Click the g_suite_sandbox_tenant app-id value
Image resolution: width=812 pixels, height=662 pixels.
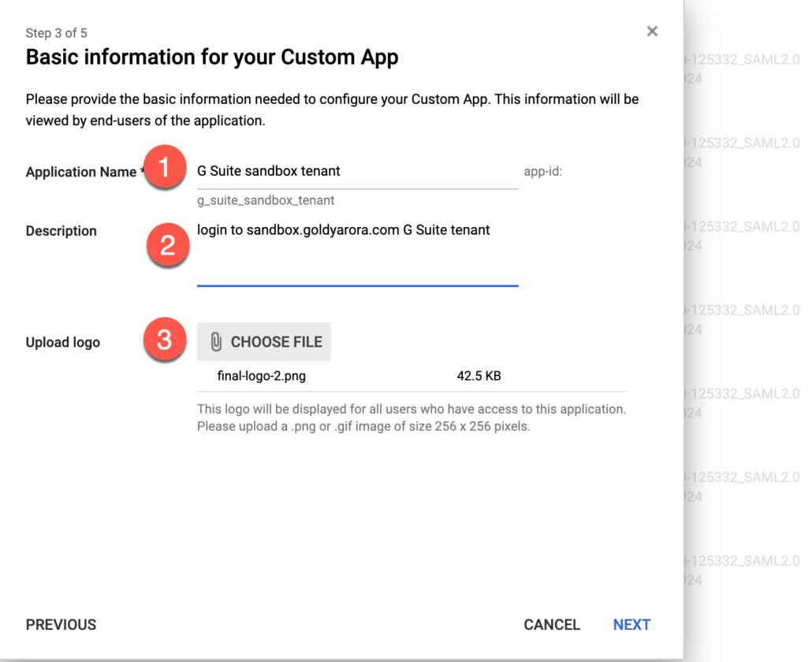click(x=266, y=200)
